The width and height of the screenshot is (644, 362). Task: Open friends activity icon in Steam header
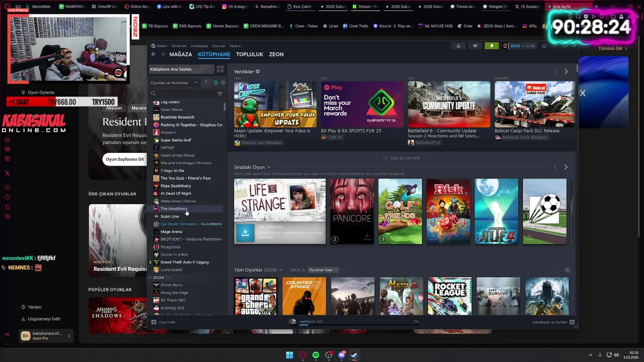458,46
